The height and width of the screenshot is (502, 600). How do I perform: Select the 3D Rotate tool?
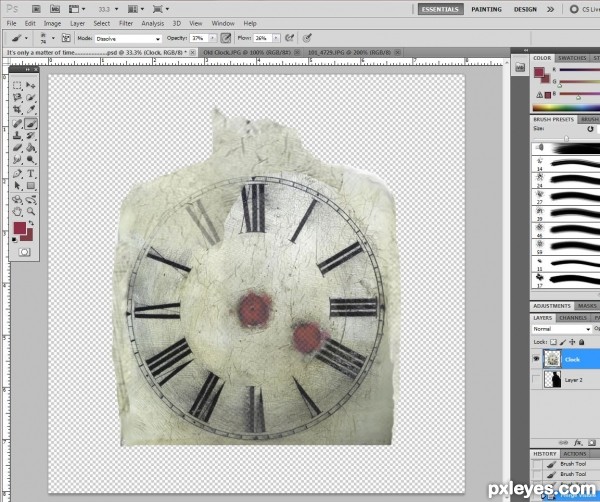tap(17, 200)
